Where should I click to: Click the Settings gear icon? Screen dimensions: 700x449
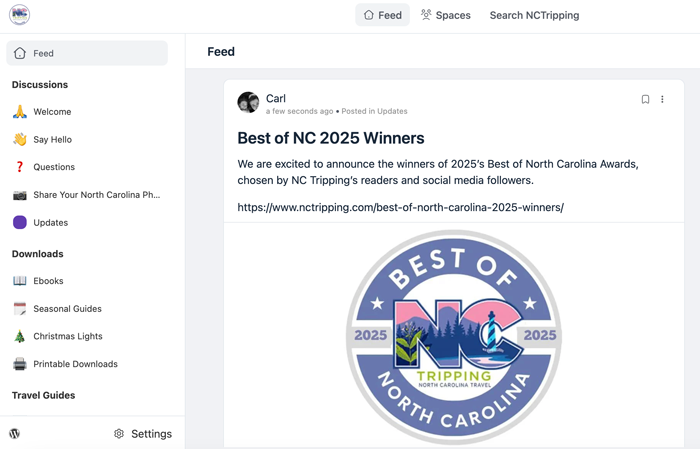[119, 434]
